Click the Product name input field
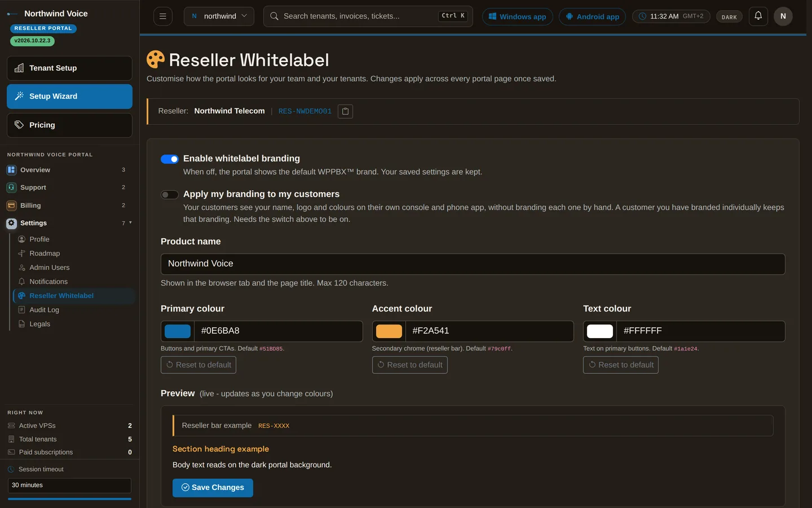812x508 pixels. [473, 264]
